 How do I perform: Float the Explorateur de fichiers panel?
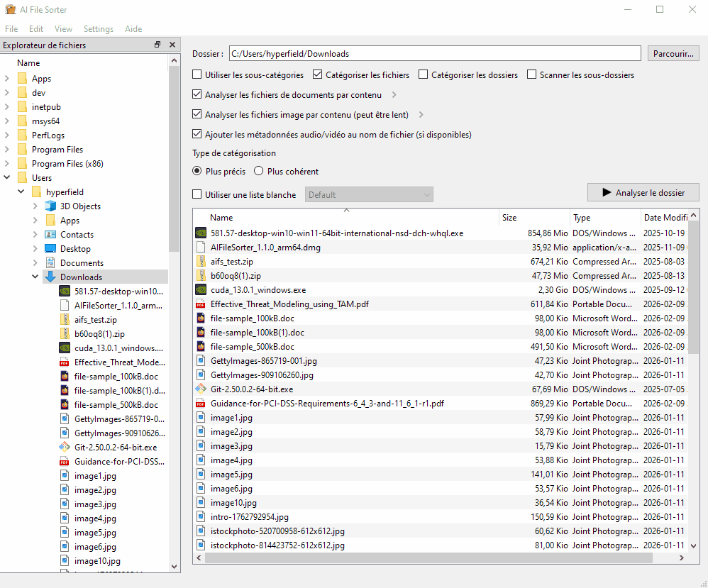pyautogui.click(x=157, y=45)
